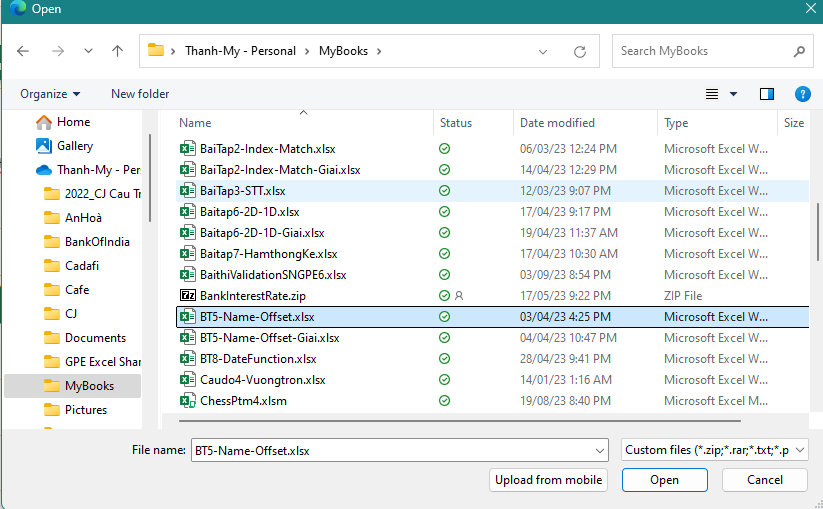Viewport: 823px width, 509px height.
Task: Click the Up one level arrow
Action: (118, 51)
